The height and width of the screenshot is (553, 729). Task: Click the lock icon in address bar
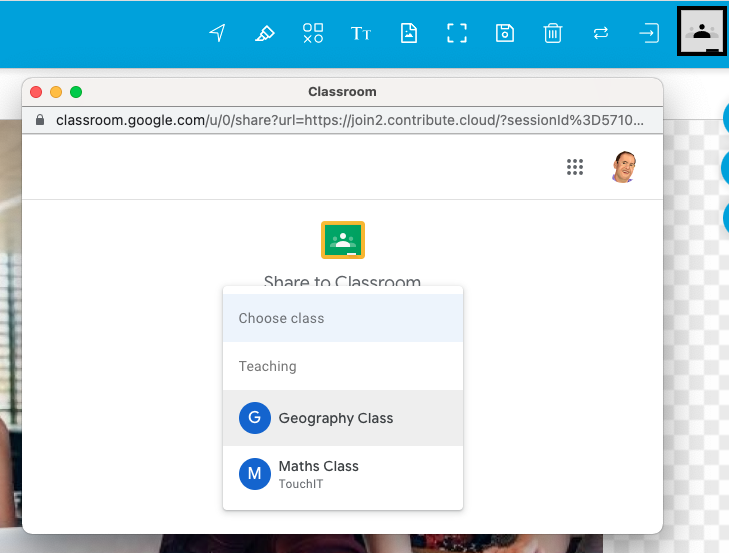pyautogui.click(x=40, y=120)
